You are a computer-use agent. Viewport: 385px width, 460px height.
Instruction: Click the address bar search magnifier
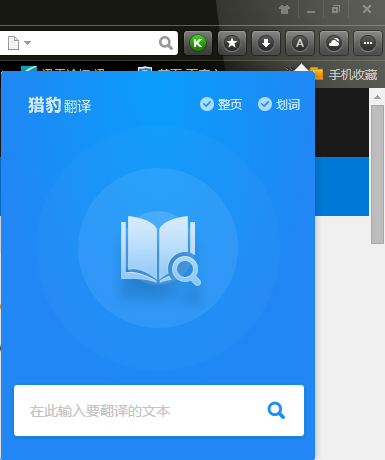pos(166,43)
